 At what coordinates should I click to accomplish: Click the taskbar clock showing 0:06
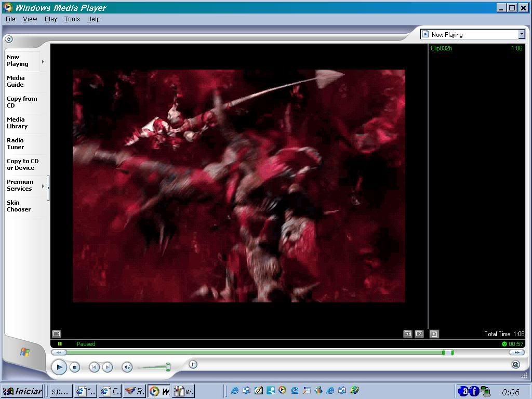click(510, 392)
